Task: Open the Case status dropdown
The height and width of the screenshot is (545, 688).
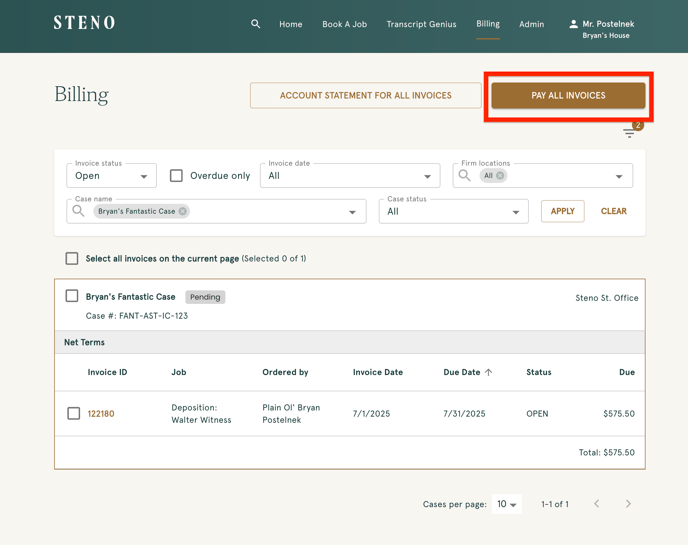Action: pyautogui.click(x=453, y=212)
